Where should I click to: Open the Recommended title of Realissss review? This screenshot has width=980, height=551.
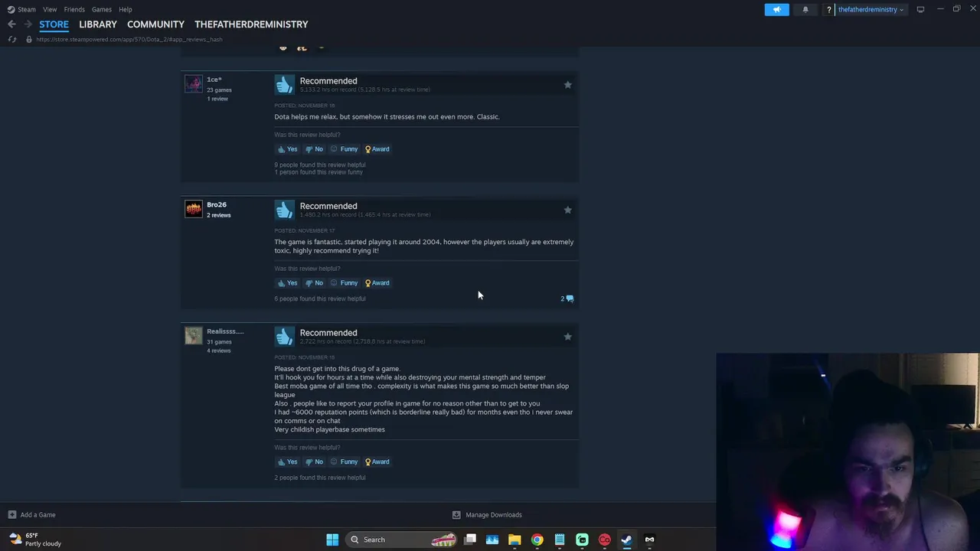tap(328, 333)
